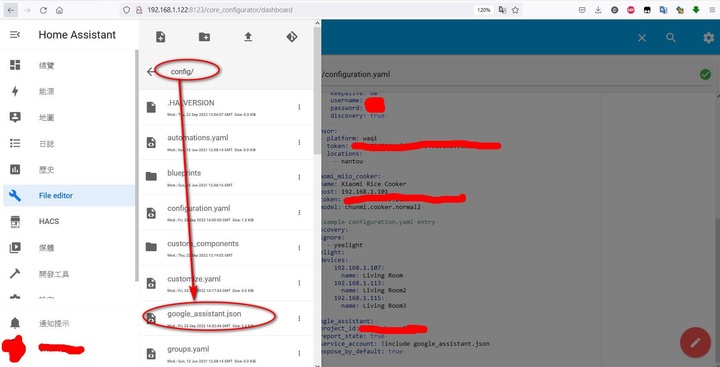The image size is (720, 367).
Task: Open options menu for configuration.yaml
Action: (x=299, y=213)
